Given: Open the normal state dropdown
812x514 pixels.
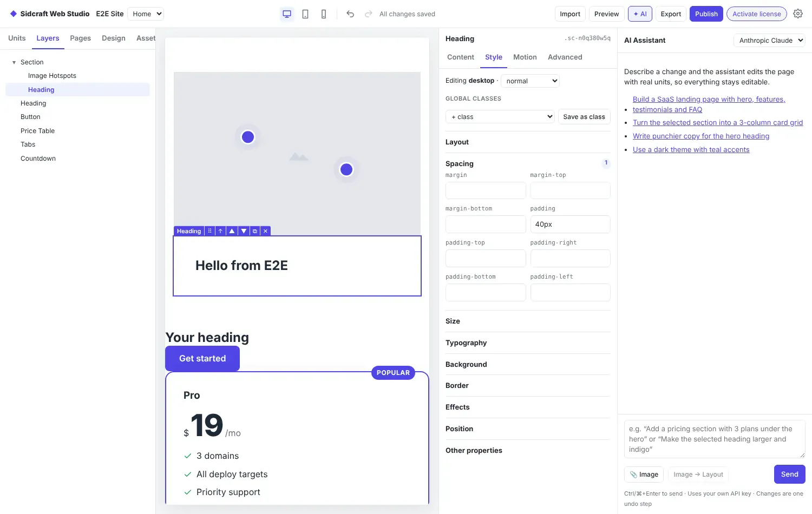Looking at the screenshot, I should (530, 81).
